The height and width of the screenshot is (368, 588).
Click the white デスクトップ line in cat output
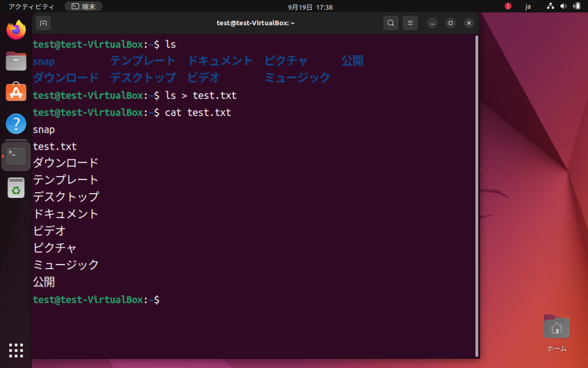pos(65,197)
